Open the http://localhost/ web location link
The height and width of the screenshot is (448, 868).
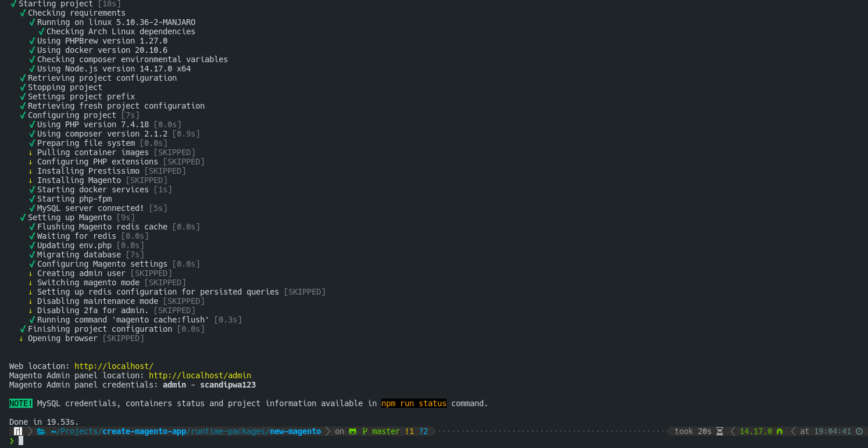[114, 366]
